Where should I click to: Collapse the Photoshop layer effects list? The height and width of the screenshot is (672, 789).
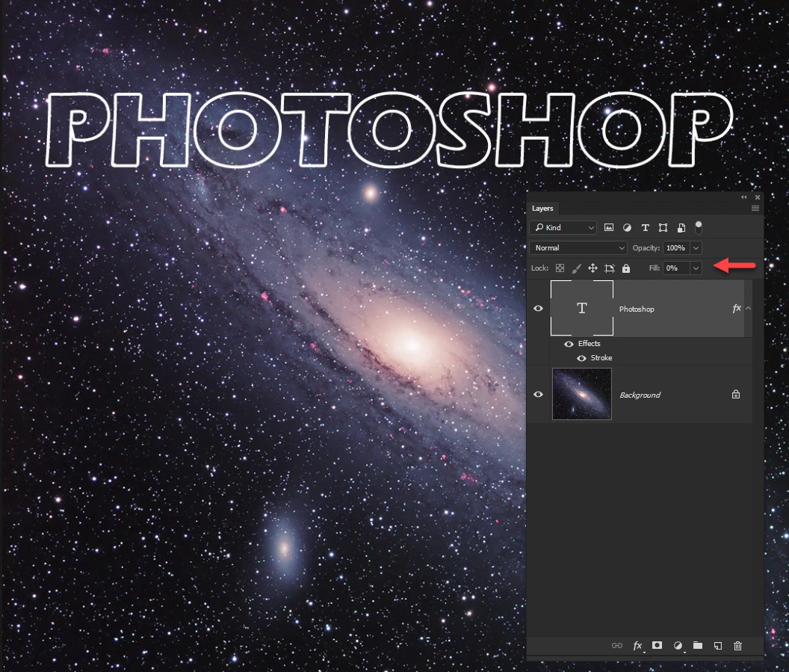click(748, 308)
